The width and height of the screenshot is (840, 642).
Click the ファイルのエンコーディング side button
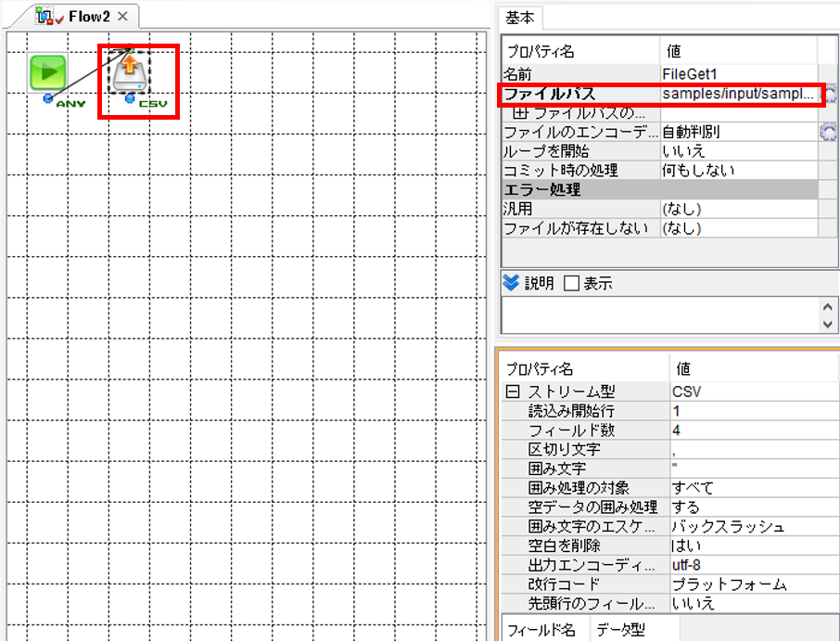tap(828, 132)
